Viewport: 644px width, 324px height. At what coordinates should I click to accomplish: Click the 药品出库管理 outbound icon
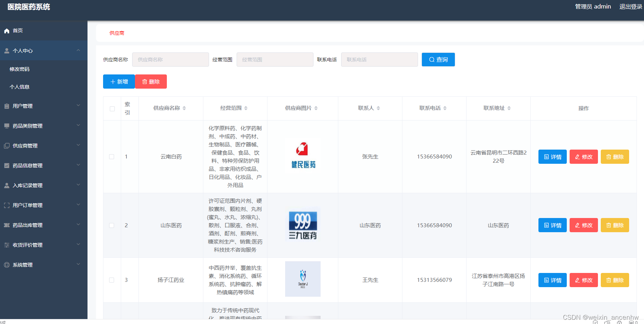click(6, 225)
